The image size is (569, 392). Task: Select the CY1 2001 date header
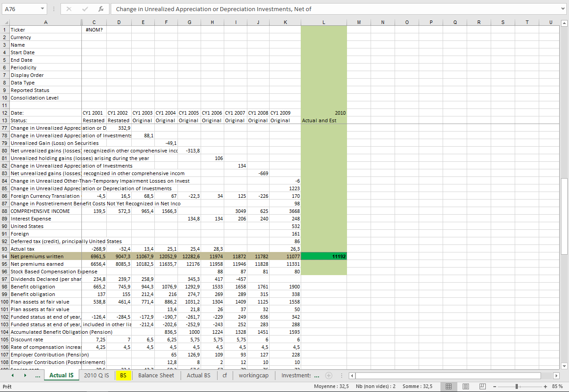(x=94, y=113)
